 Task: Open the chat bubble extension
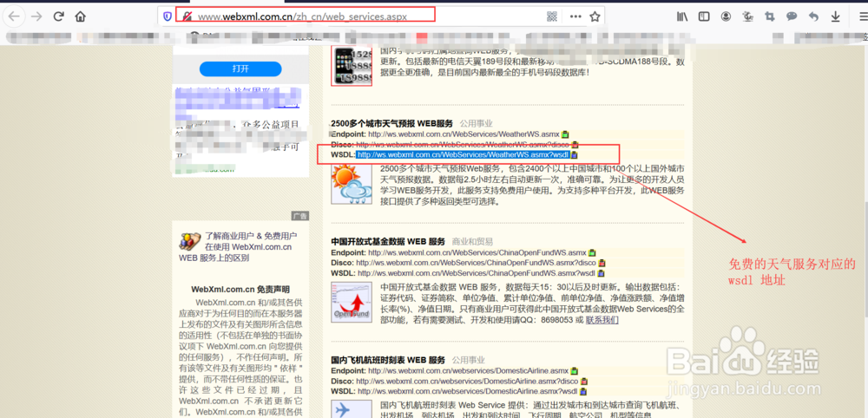tap(792, 16)
